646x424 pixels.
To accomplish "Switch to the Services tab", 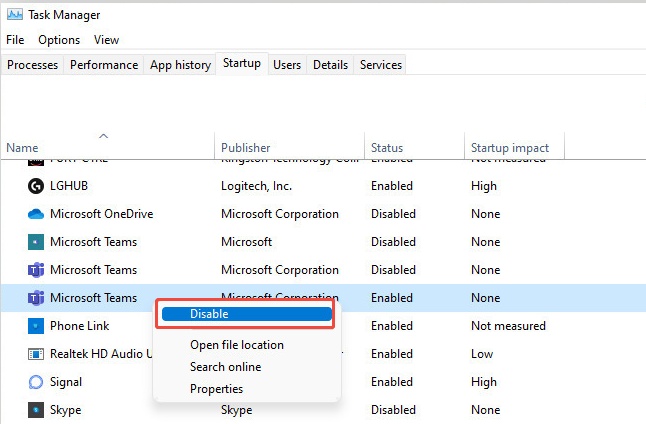I will click(381, 65).
